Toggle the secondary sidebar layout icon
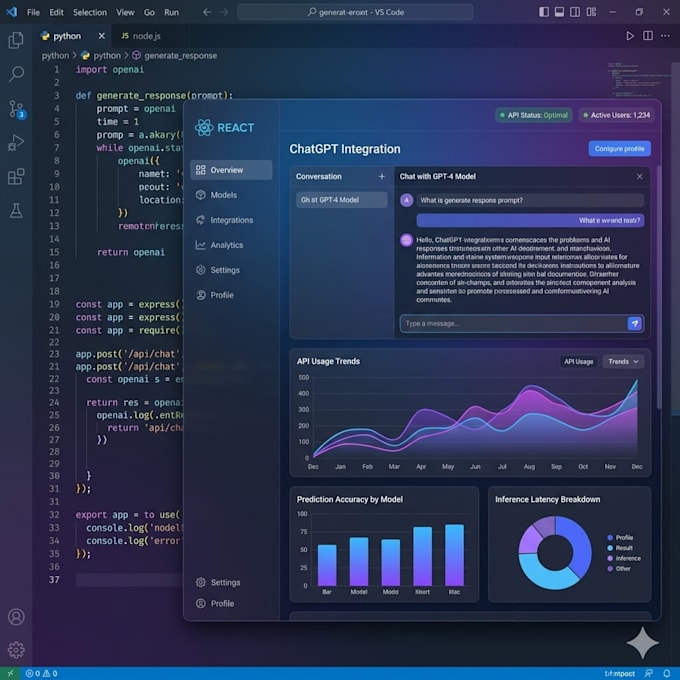The height and width of the screenshot is (680, 680). 575,12
